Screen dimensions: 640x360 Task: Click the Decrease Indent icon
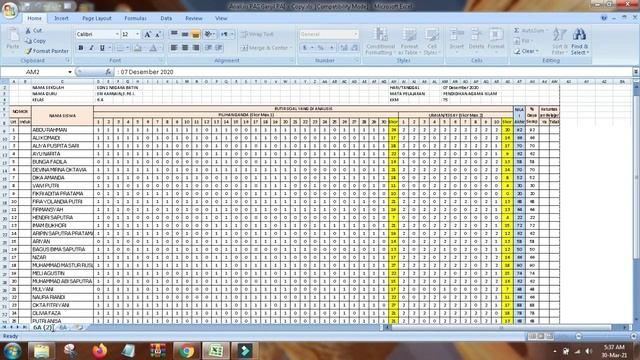[209, 48]
